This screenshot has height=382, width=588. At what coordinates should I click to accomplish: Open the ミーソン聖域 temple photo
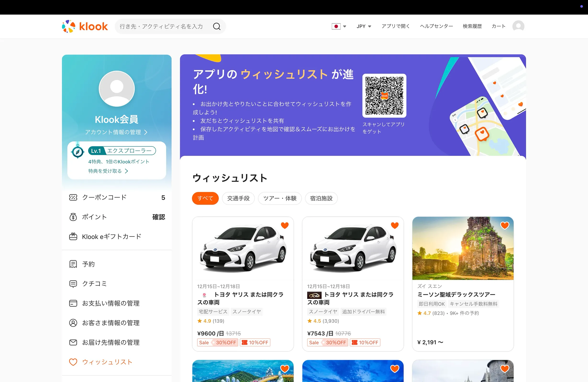pos(463,249)
